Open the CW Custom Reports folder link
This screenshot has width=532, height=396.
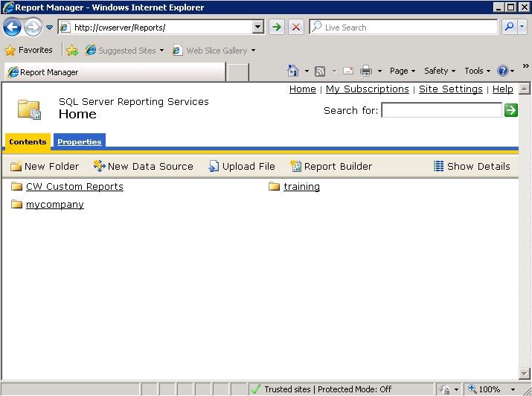(x=74, y=186)
